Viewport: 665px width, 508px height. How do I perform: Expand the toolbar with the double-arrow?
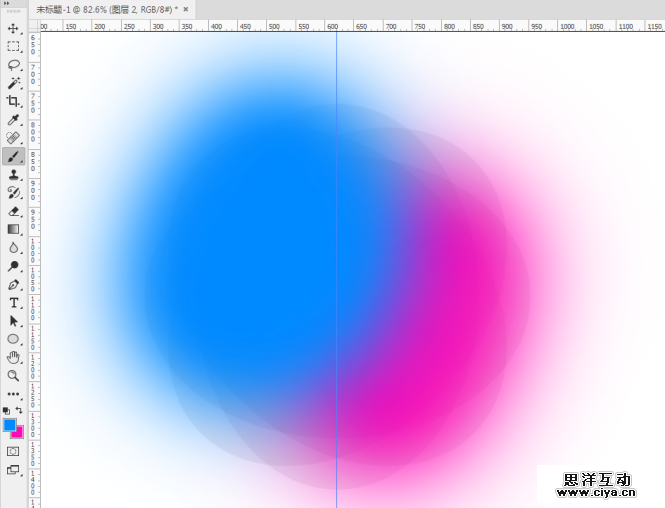coord(6,3)
